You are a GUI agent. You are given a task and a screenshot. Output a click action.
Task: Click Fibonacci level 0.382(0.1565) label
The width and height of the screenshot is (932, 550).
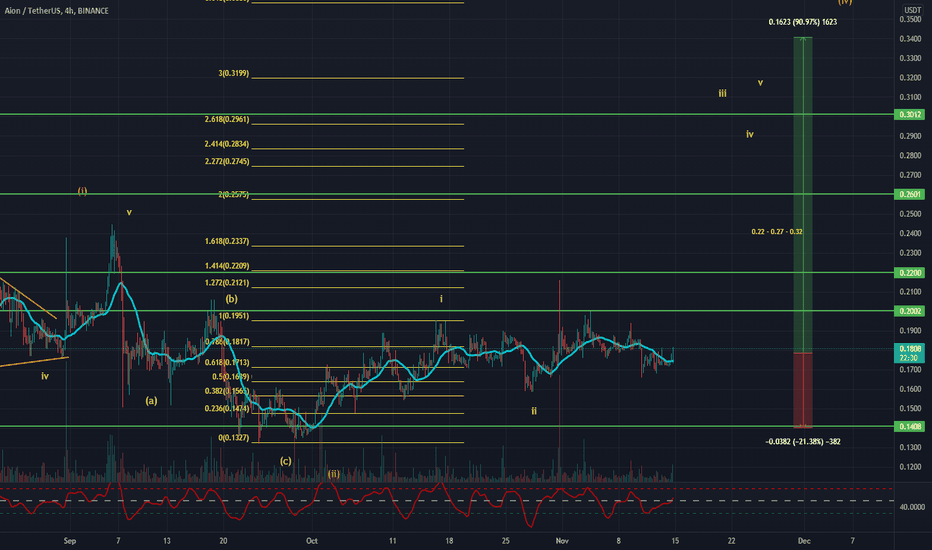coord(227,391)
